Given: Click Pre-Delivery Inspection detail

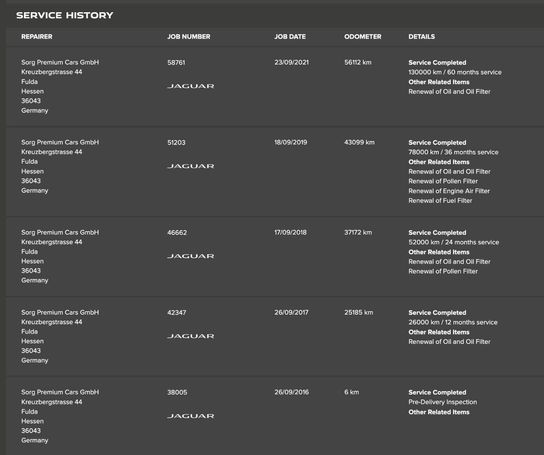Looking at the screenshot, I should (443, 402).
